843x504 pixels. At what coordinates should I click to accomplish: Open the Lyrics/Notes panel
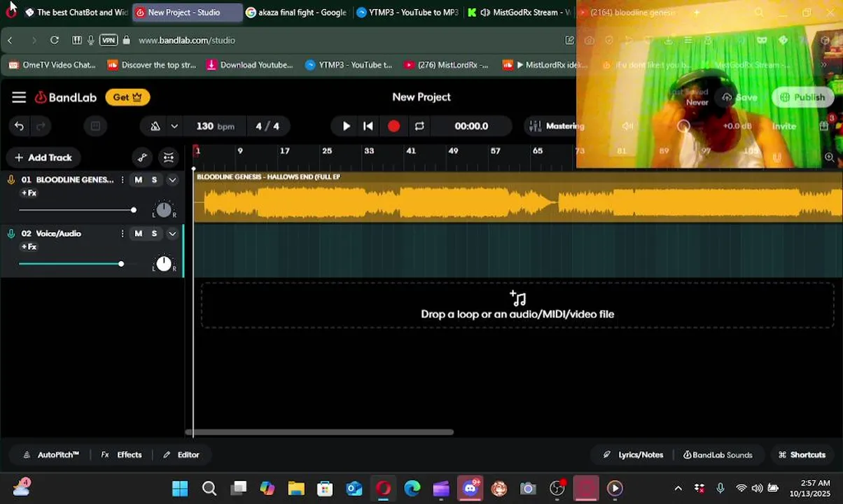(633, 455)
